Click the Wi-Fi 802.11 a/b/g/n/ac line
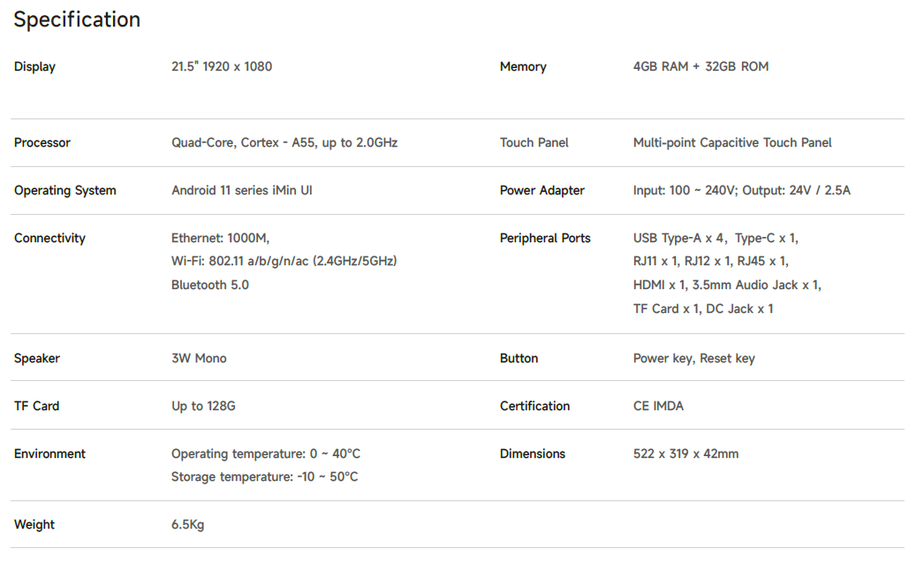The width and height of the screenshot is (924, 564). tap(284, 262)
